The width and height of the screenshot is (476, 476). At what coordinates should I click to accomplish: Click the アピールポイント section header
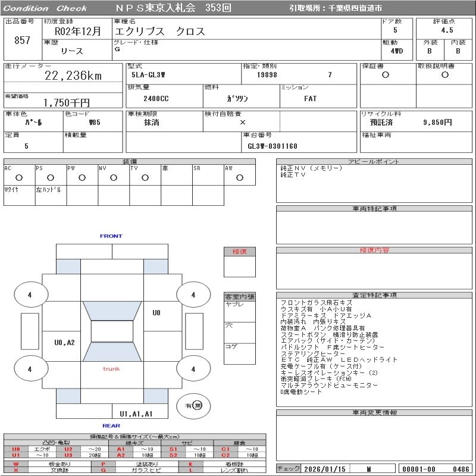click(375, 162)
